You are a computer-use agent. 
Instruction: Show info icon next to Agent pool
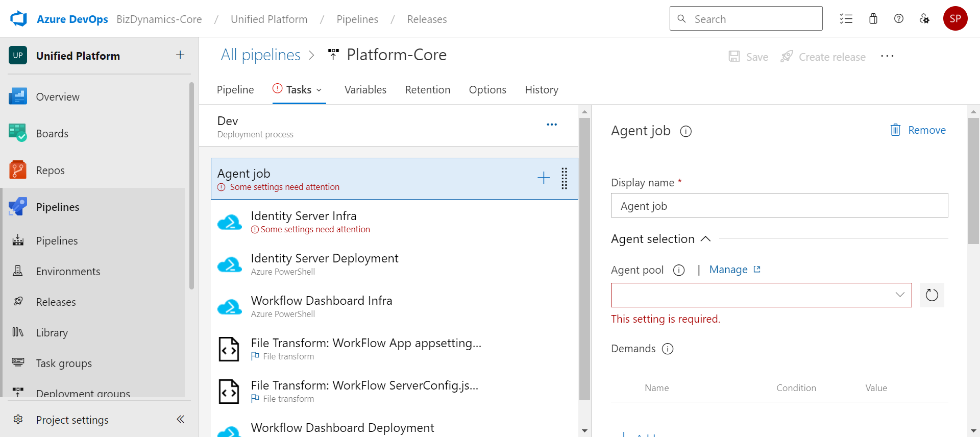click(x=679, y=270)
